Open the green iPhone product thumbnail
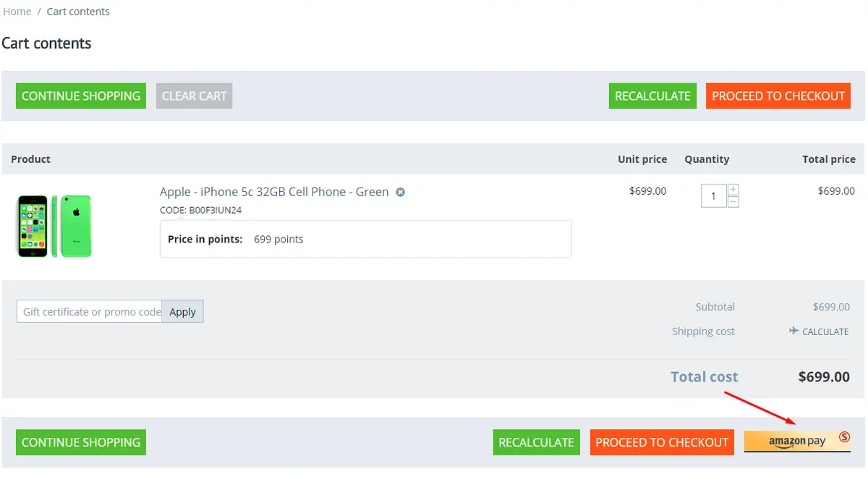The height and width of the screenshot is (477, 868). (x=55, y=225)
